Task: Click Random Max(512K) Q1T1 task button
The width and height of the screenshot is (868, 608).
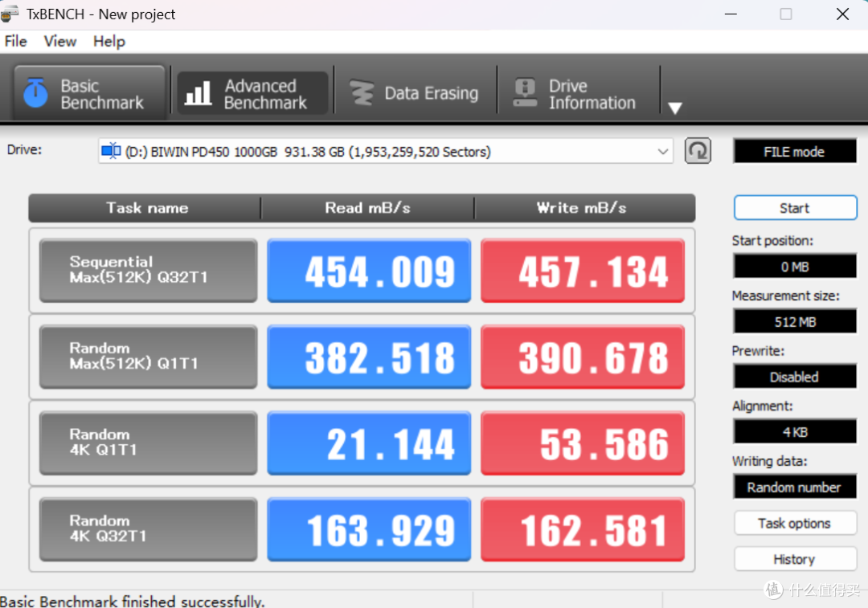Action: coord(149,357)
